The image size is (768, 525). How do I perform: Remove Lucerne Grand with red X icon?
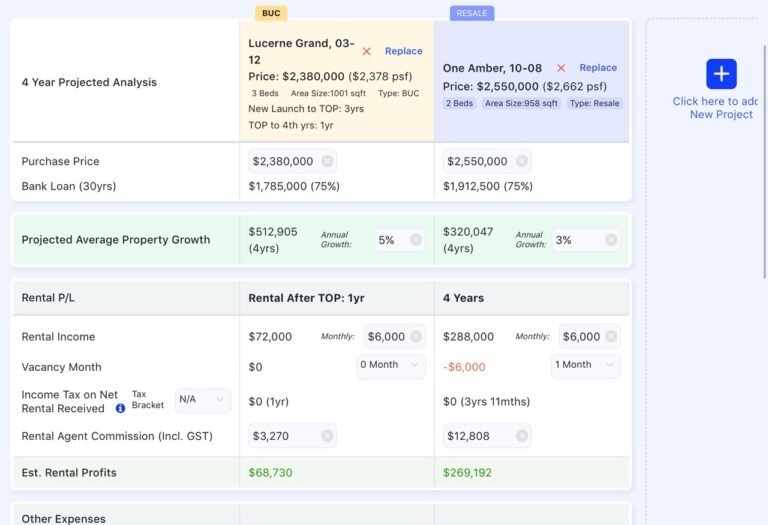point(366,51)
